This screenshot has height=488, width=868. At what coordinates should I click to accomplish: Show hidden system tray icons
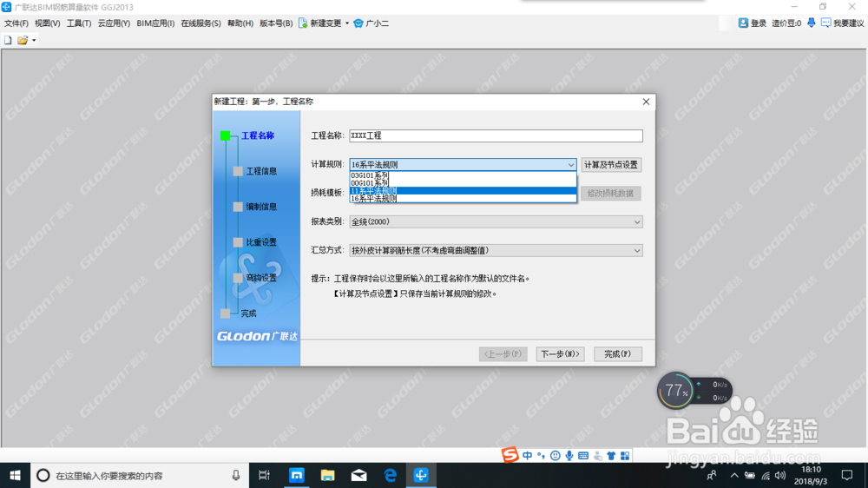coord(734,475)
